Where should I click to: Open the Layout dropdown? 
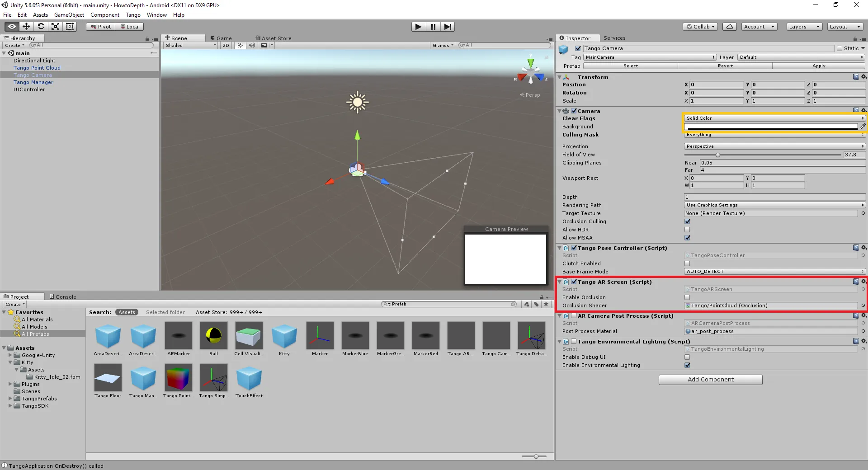(844, 27)
